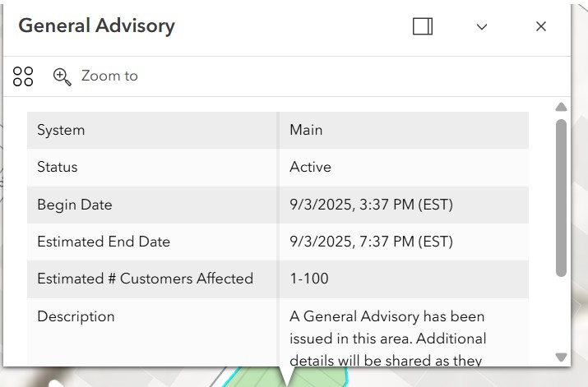Click the scrollbar down arrow
588x387 pixels.
[561, 357]
